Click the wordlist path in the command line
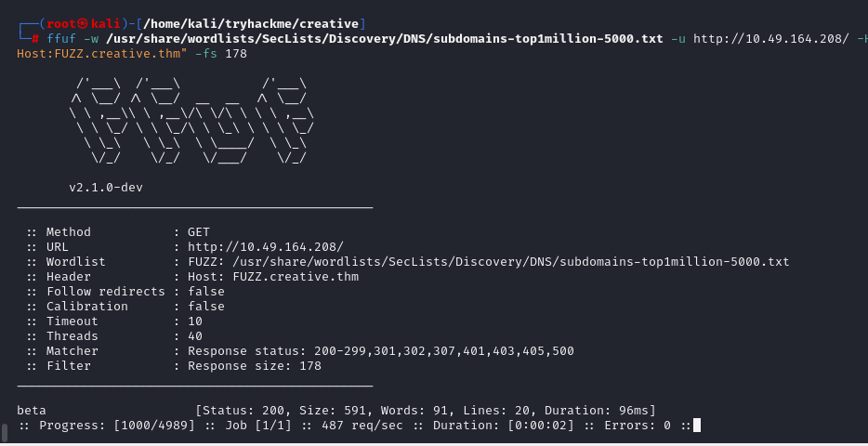Image resolution: width=868 pixels, height=446 pixels. click(x=386, y=38)
